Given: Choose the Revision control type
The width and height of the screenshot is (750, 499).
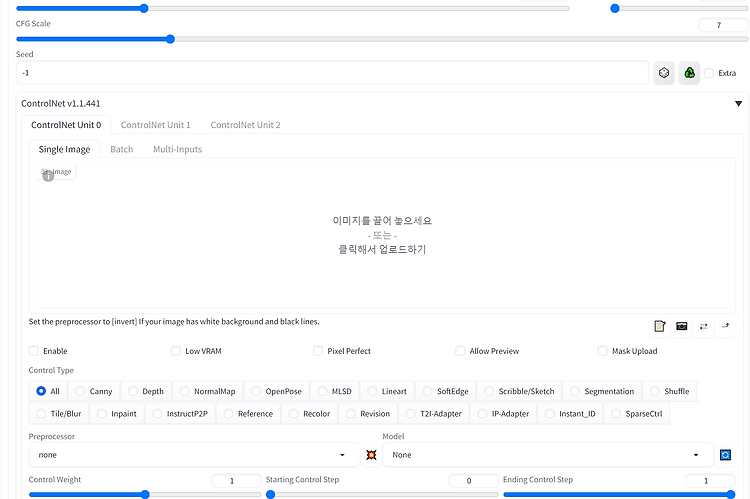Looking at the screenshot, I should coord(368,413).
